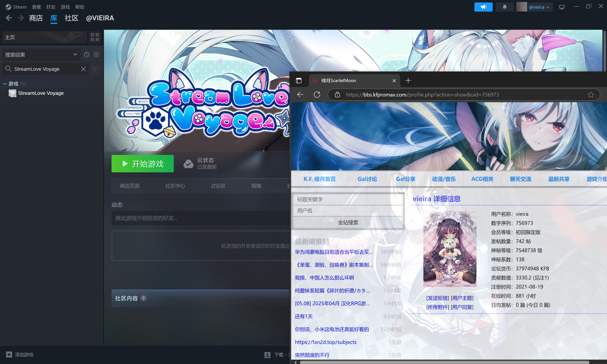Viewport: 607px width, 364px height.
Task: Collapse the games category in the library list
Action: [x=5, y=84]
